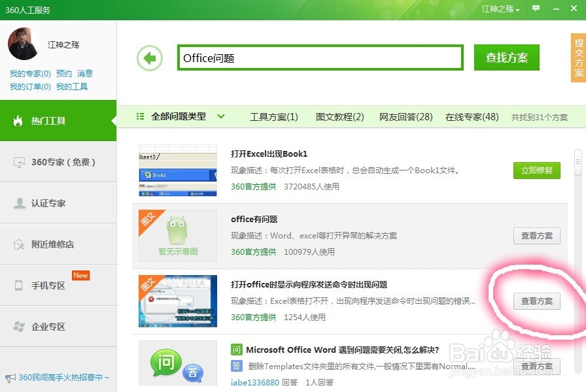Click the orange 提交方案 side tab

tap(579, 58)
